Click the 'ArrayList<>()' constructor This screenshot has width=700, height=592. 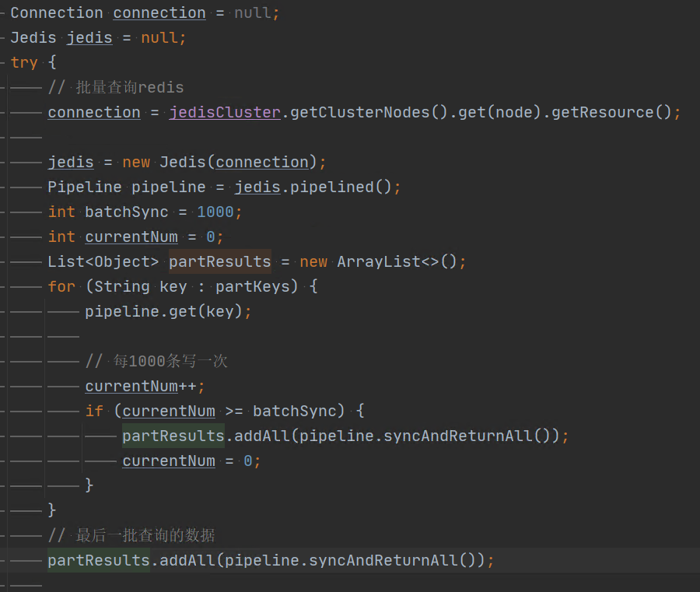pos(397,261)
